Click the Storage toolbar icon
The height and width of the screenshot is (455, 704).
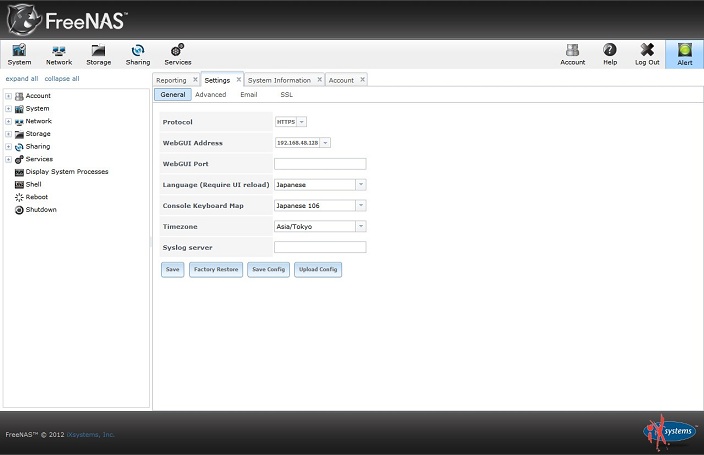tap(99, 54)
